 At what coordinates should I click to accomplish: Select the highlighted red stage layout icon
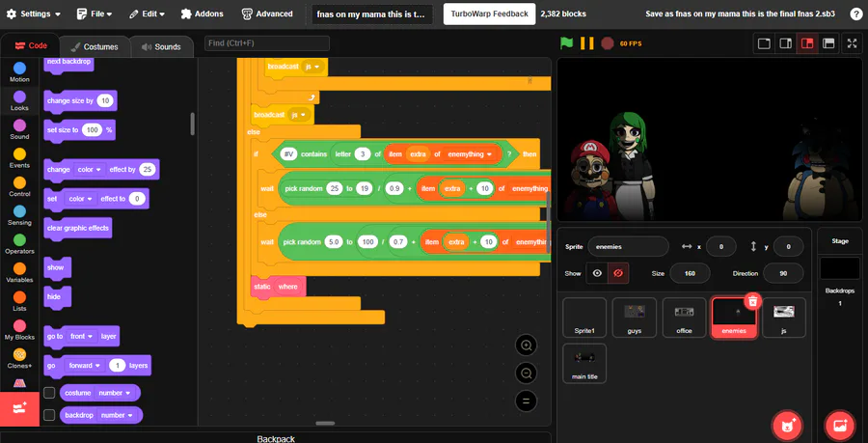pyautogui.click(x=807, y=43)
